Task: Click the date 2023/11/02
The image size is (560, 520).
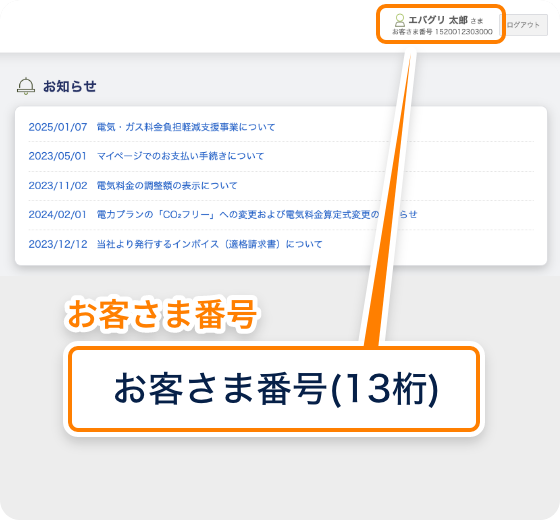Action: 58,186
